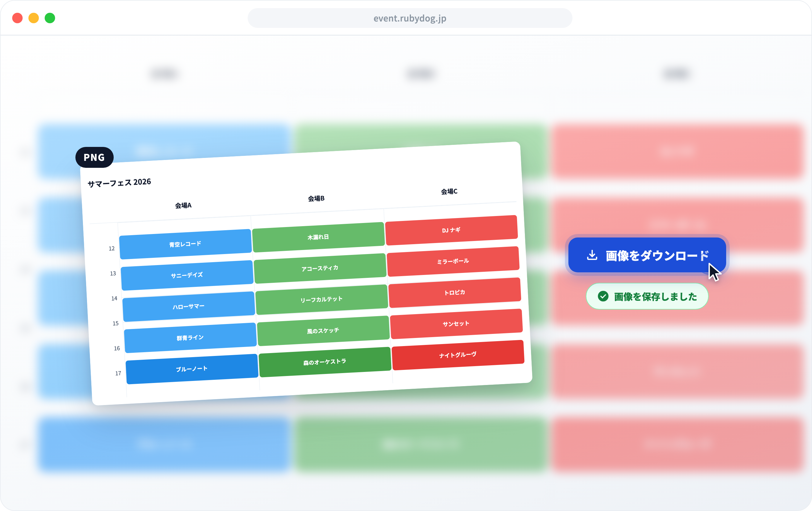
Task: Select the DJ ナギ red block
Action: 451,230
